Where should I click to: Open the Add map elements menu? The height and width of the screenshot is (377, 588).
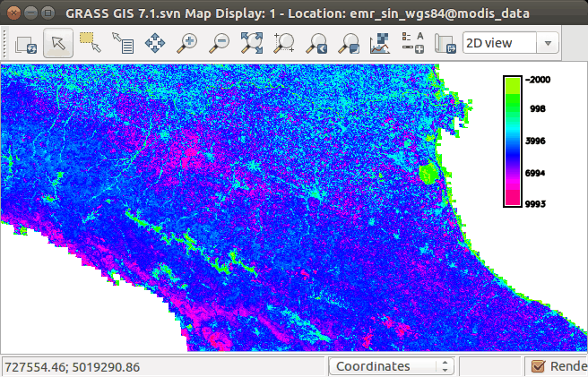pyautogui.click(x=412, y=42)
